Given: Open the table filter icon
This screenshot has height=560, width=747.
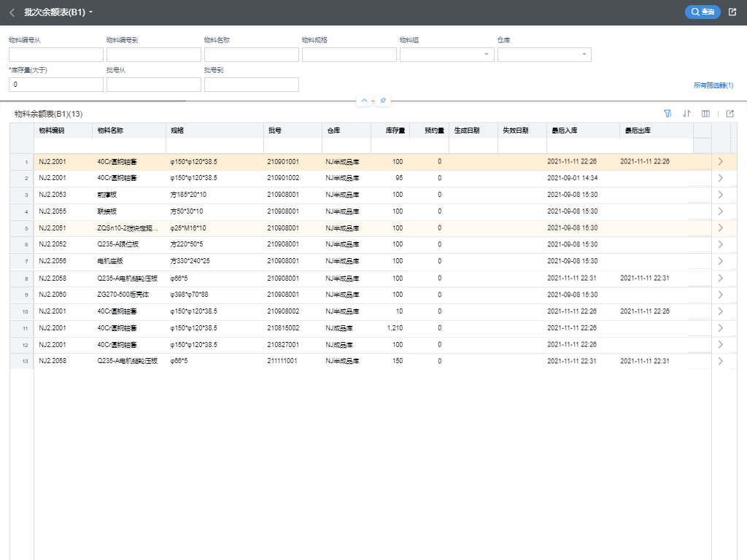Looking at the screenshot, I should point(667,114).
